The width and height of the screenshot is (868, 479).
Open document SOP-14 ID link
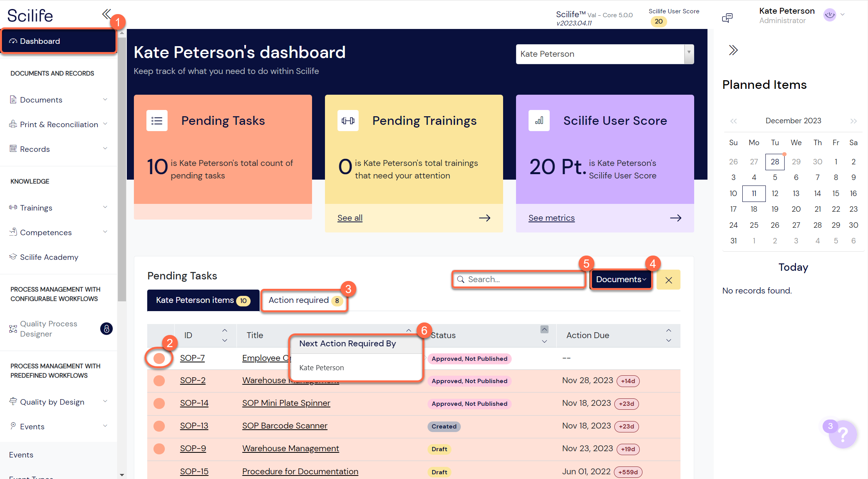(x=194, y=403)
